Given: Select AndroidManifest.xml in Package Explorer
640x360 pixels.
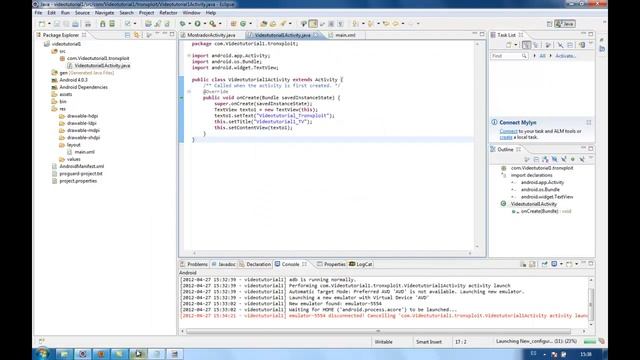Looking at the screenshot, I should tap(82, 167).
